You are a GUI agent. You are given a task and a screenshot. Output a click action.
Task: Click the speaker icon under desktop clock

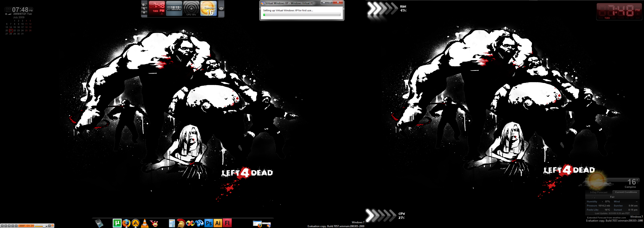[x=6, y=14]
